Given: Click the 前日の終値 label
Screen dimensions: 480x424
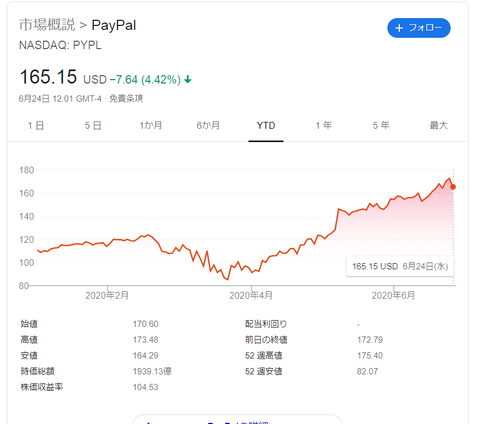Looking at the screenshot, I should (266, 340).
